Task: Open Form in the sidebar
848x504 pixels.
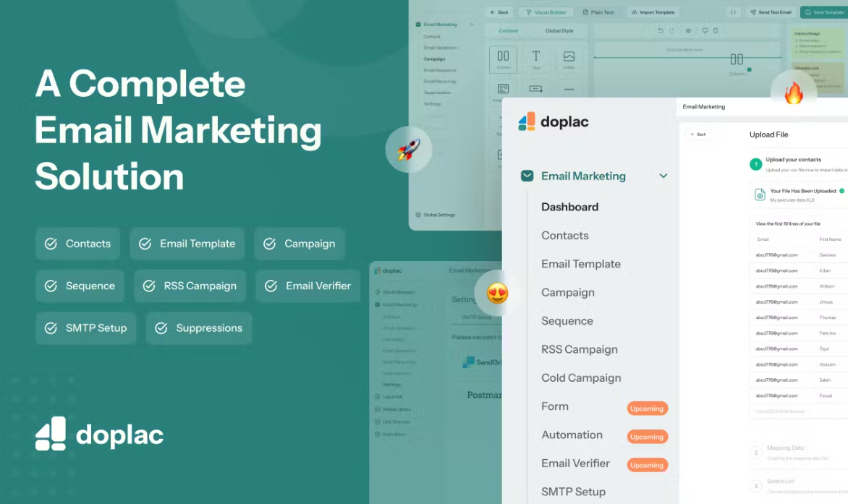Action: tap(555, 406)
